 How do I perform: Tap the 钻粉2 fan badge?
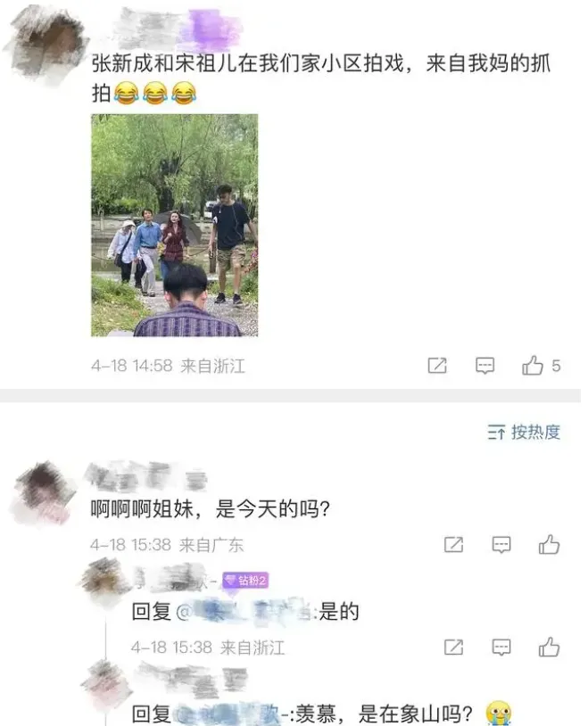[x=245, y=580]
